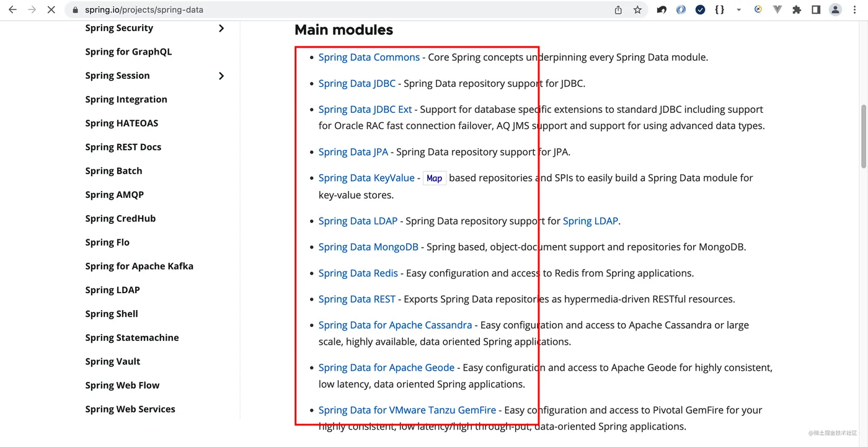Follow the inline Spring LDAP link
The height and width of the screenshot is (447, 868).
pos(590,221)
